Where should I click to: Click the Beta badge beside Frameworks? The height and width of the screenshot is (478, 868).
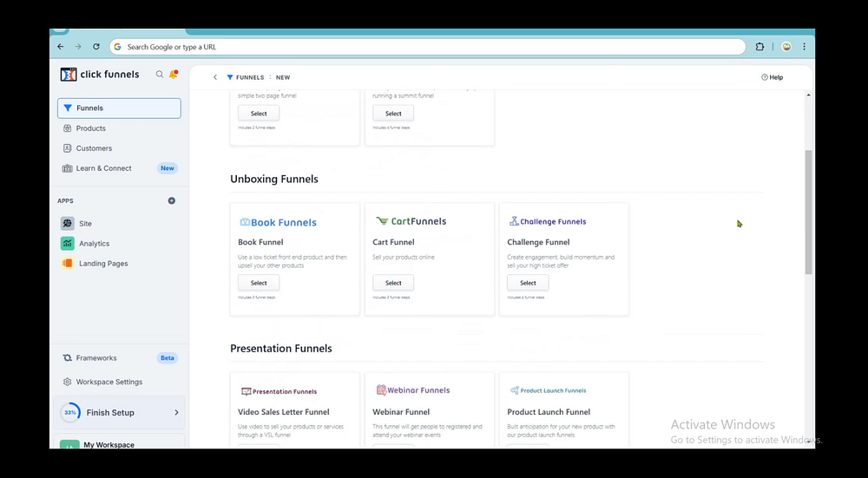168,358
